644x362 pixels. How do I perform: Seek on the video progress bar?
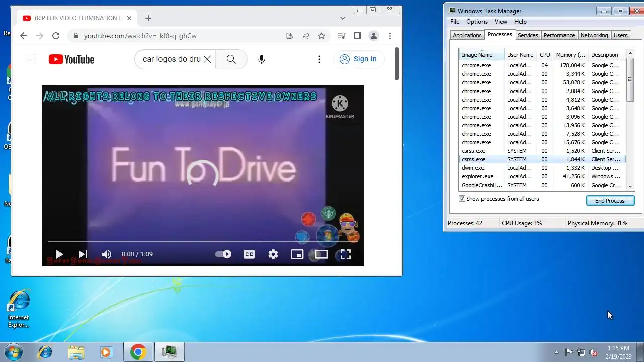[x=202, y=242]
